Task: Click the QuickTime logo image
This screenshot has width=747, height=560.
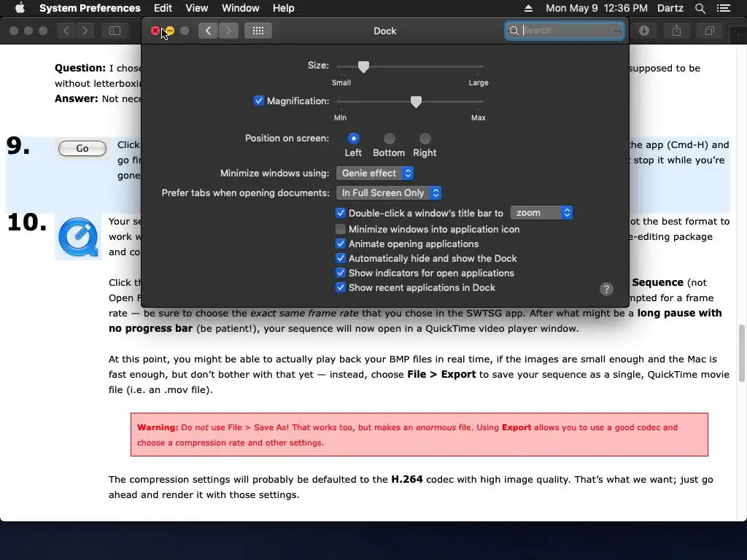Action: (x=78, y=237)
